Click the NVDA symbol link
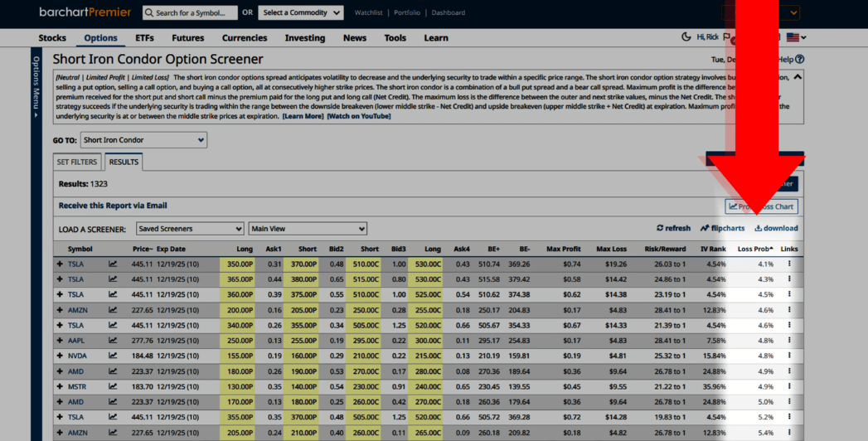This screenshot has width=868, height=441. point(77,356)
